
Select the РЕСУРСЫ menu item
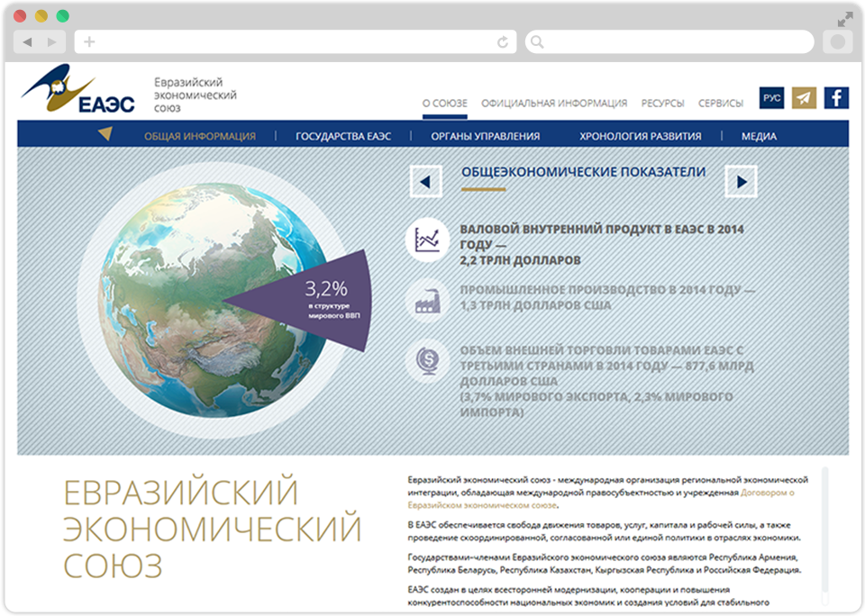pyautogui.click(x=662, y=103)
